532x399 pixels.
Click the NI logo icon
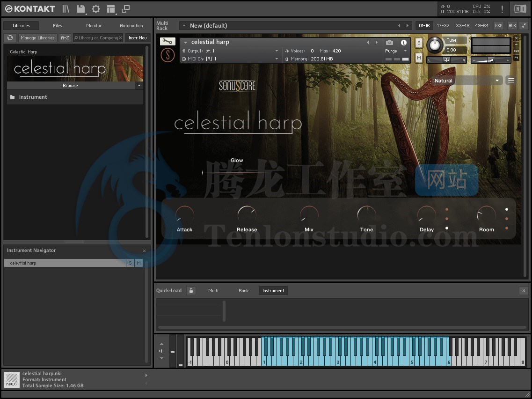(520, 9)
